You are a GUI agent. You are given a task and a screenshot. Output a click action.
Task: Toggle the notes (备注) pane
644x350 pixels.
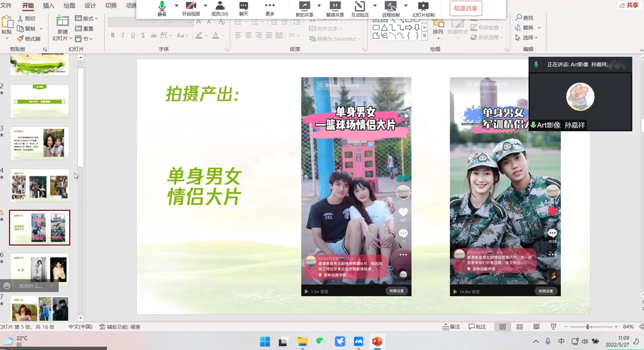click(x=451, y=327)
